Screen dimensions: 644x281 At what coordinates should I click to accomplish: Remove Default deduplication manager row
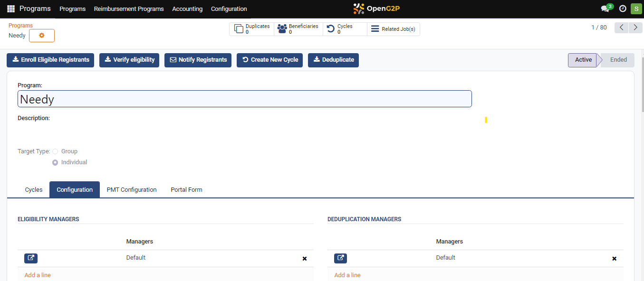pyautogui.click(x=614, y=259)
